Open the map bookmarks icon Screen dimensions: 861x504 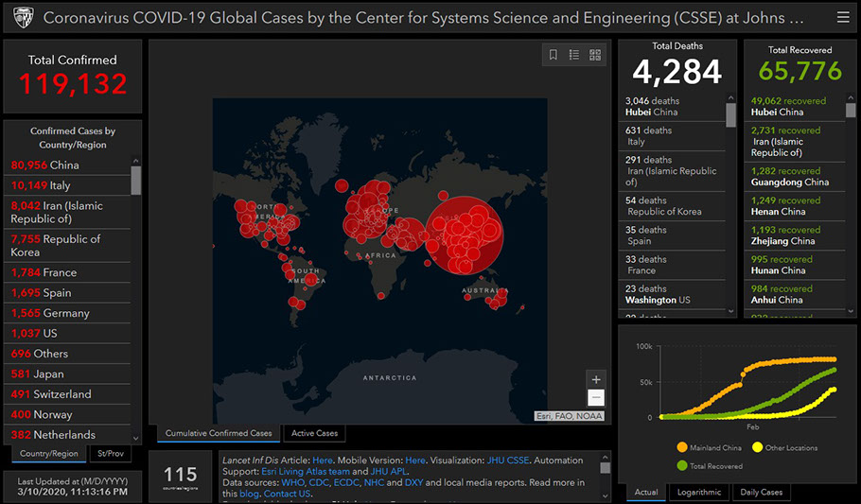pyautogui.click(x=553, y=54)
